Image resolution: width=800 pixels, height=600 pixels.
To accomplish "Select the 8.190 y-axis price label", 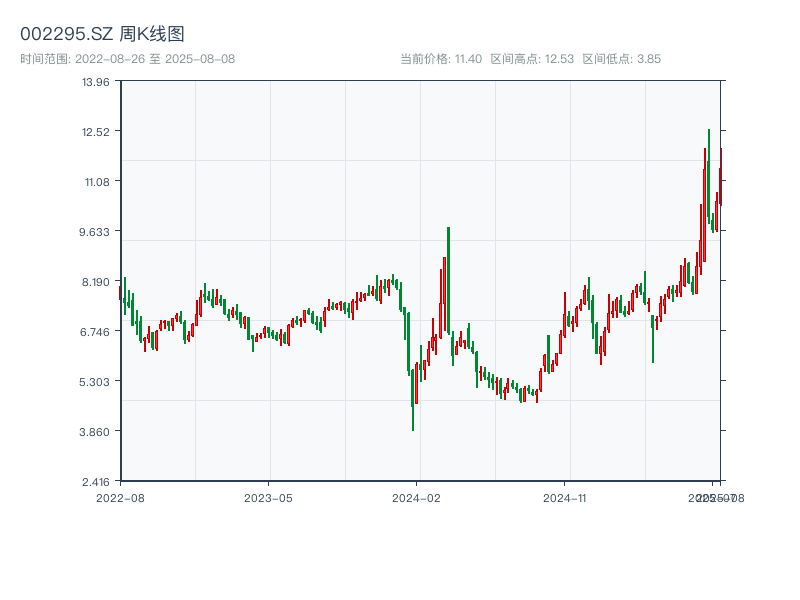I will 96,281.
